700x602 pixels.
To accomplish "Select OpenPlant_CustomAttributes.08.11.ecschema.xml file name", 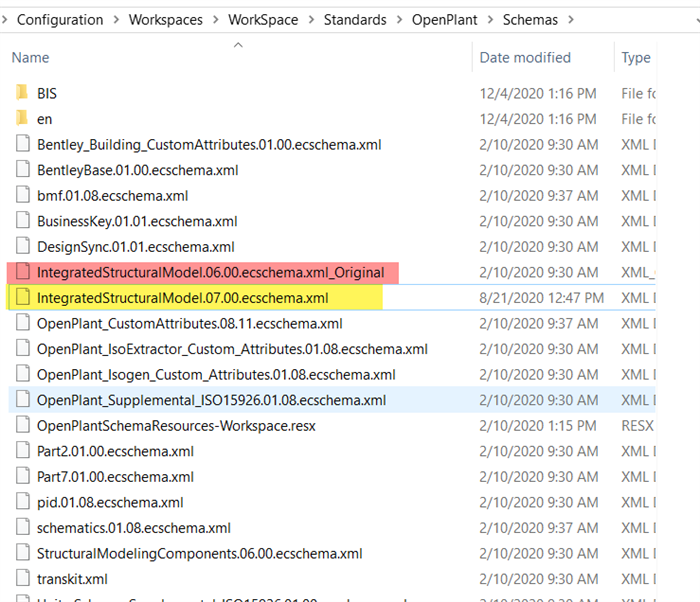I will click(190, 323).
